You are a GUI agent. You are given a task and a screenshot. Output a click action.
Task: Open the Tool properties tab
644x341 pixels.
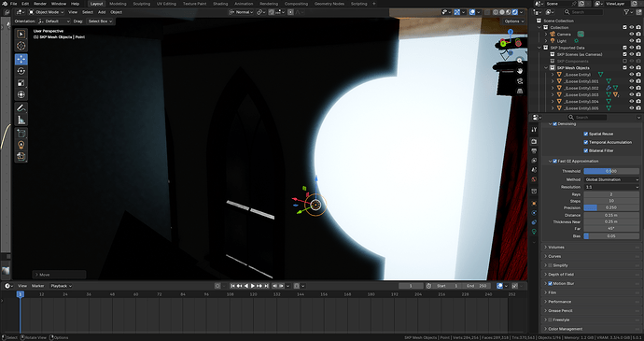pyautogui.click(x=534, y=130)
